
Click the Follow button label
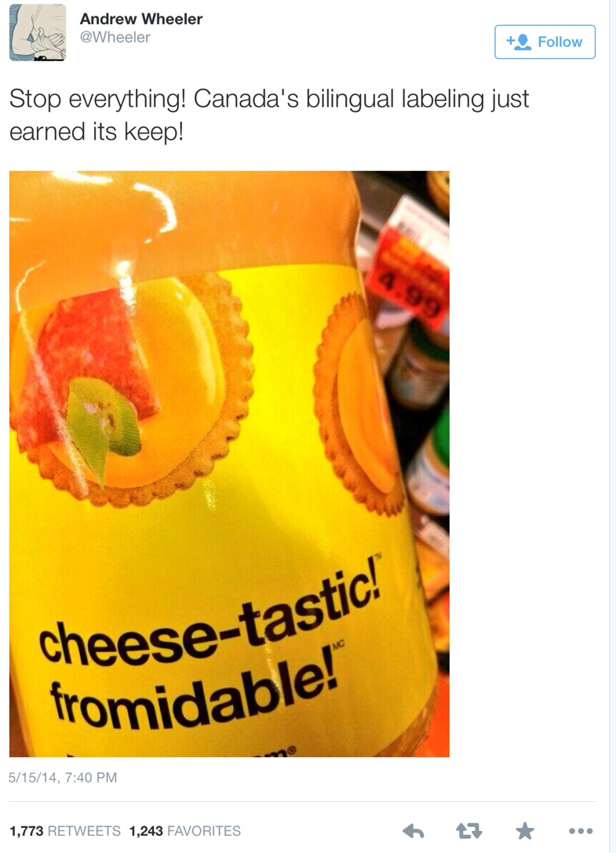pyautogui.click(x=560, y=42)
